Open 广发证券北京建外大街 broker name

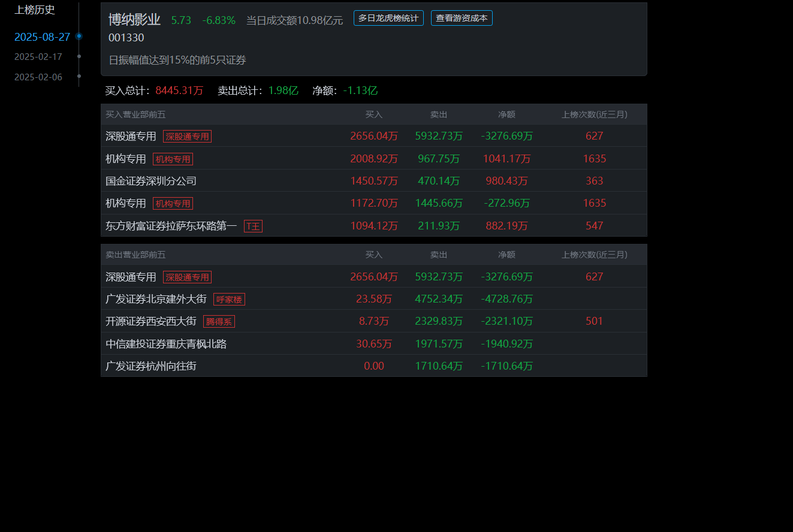[156, 299]
